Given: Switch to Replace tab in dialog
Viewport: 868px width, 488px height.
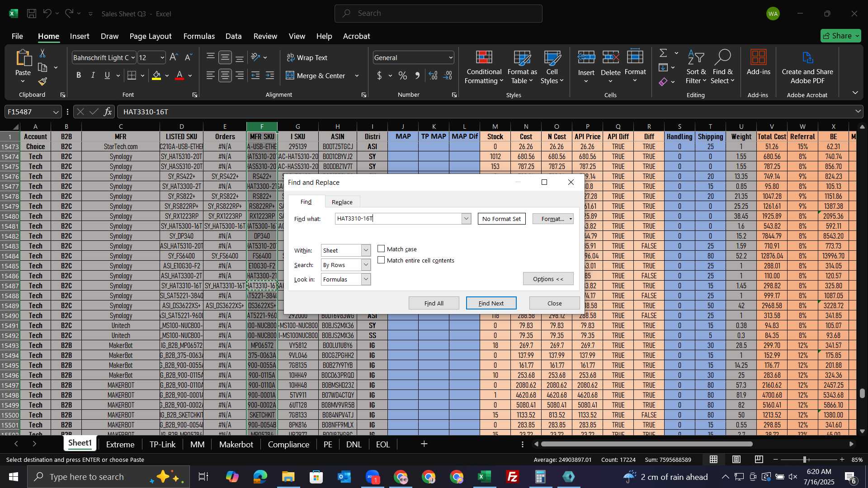Looking at the screenshot, I should (342, 202).
